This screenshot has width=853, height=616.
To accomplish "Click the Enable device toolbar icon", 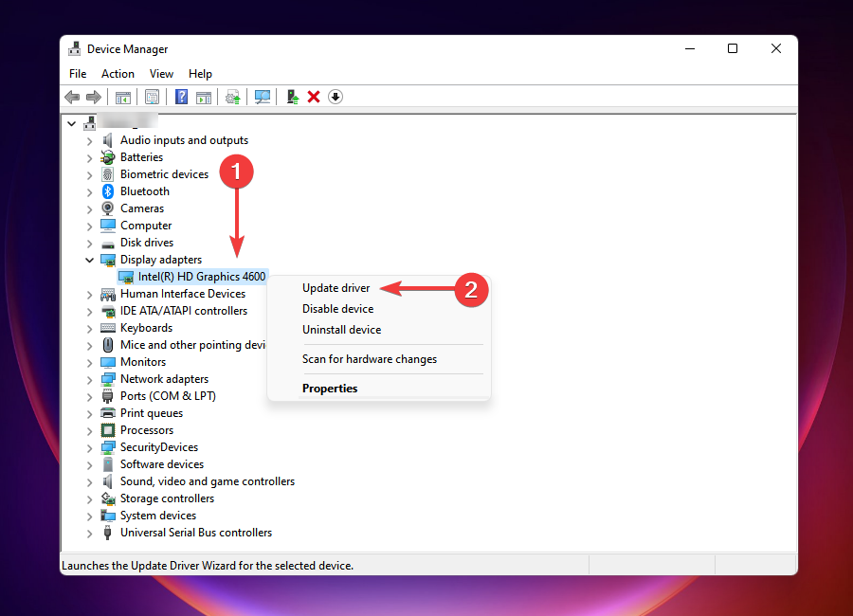I will [x=293, y=98].
